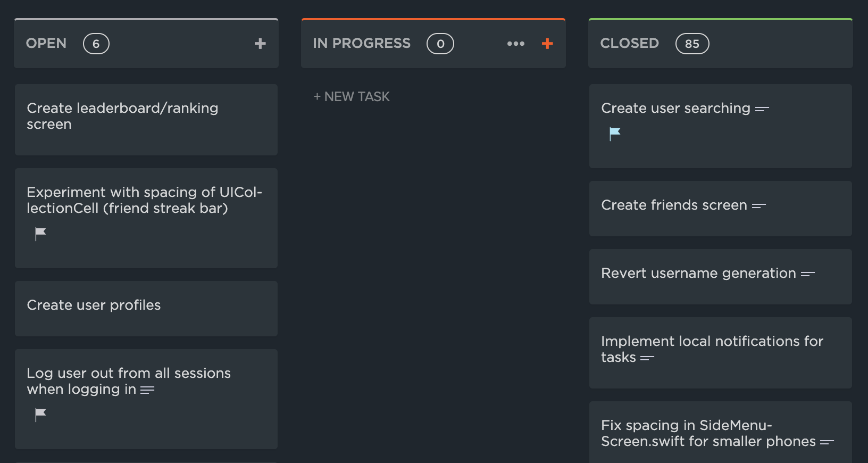This screenshot has height=463, width=868.
Task: Select the OPEN column header title
Action: tap(46, 44)
